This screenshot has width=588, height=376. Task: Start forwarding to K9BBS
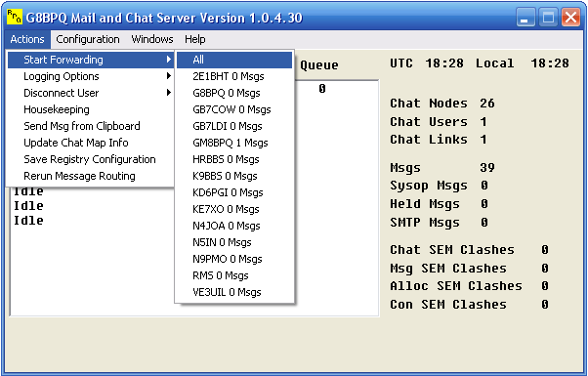coord(234,176)
